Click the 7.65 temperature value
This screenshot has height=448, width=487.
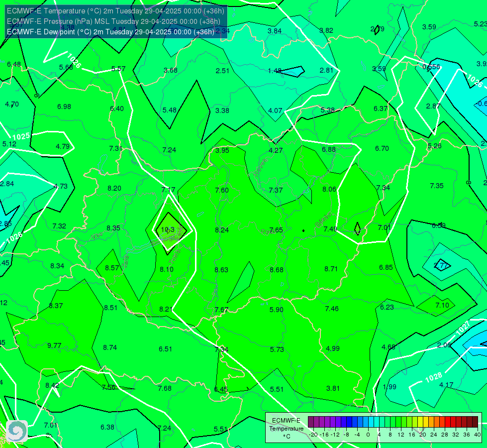click(276, 230)
